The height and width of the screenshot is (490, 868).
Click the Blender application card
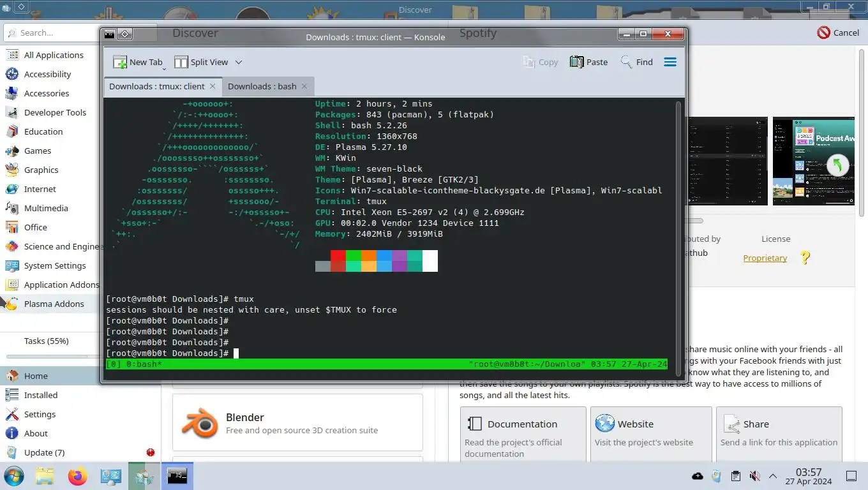(x=297, y=422)
